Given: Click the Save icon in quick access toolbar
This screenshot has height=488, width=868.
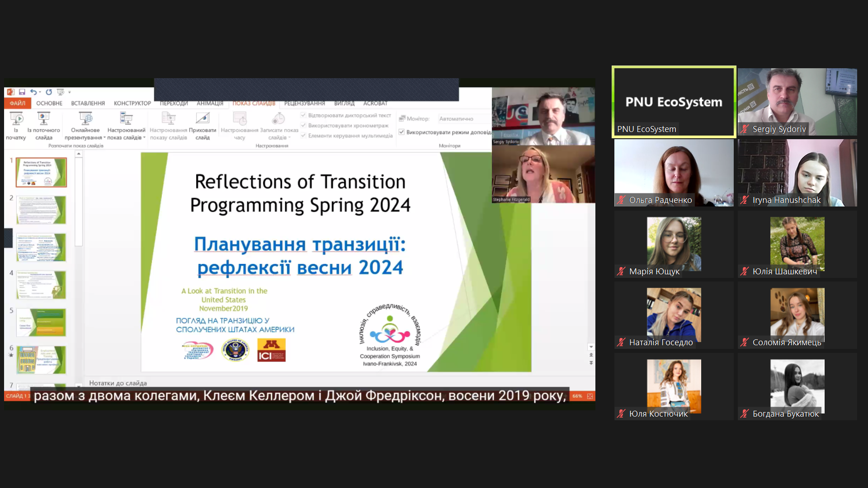Looking at the screenshot, I should 22,92.
